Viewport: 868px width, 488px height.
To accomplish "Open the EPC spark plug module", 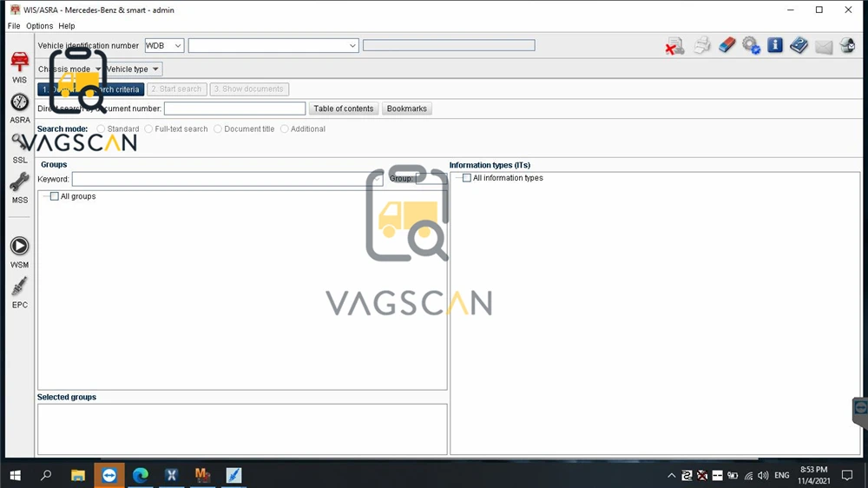I will point(19,293).
